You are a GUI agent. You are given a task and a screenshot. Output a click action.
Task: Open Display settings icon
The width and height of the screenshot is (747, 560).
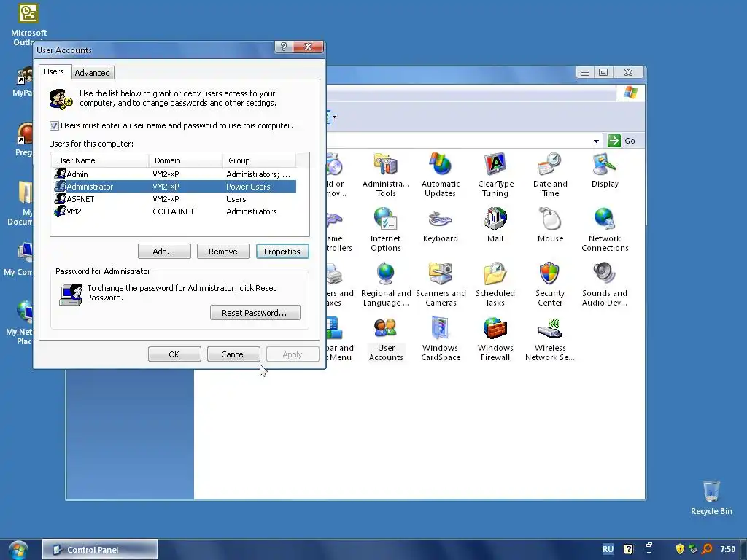605,171
